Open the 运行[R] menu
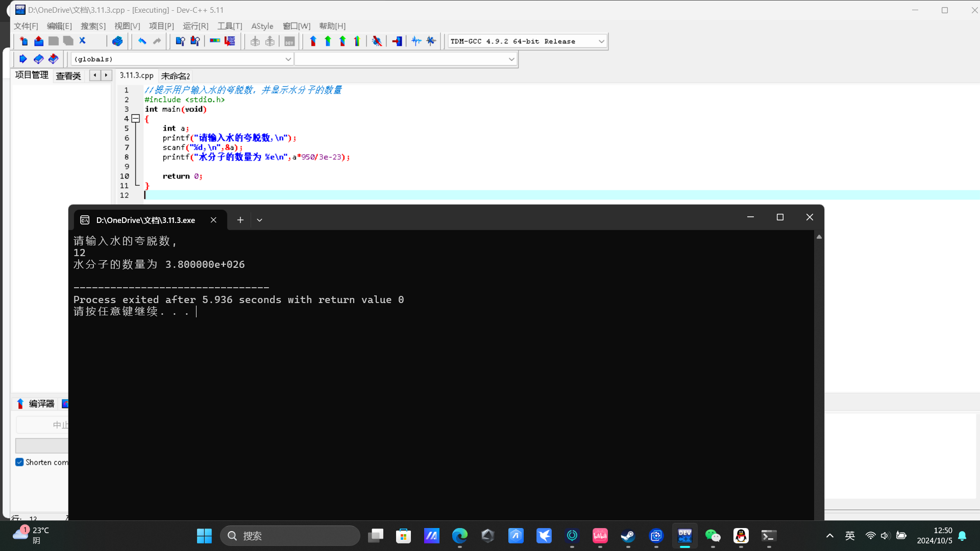 click(x=195, y=26)
